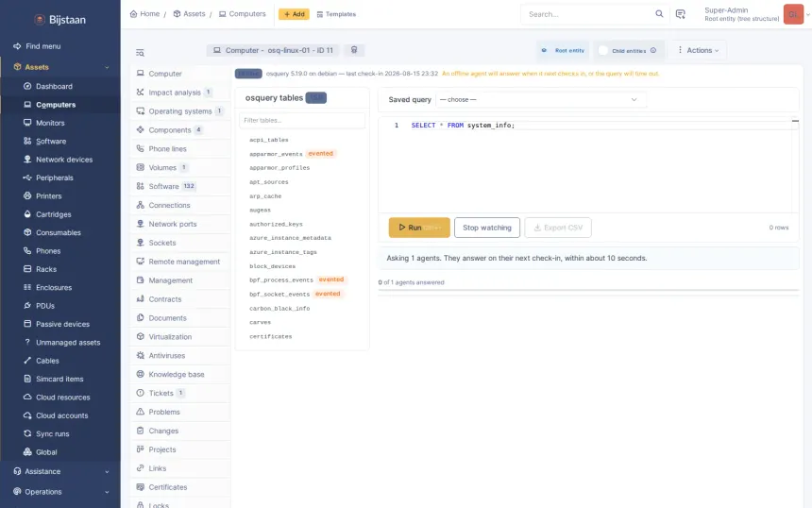Select the bpf_process_events table
Image resolution: width=812 pixels, height=508 pixels.
pos(281,280)
